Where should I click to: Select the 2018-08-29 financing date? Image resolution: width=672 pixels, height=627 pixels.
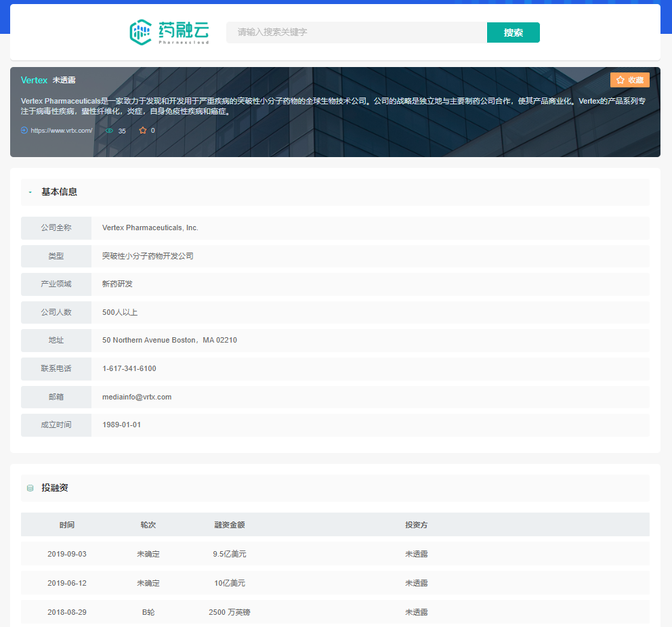click(x=67, y=612)
